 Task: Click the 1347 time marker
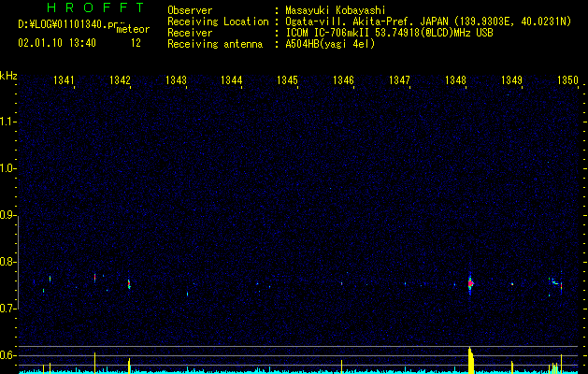click(x=399, y=79)
